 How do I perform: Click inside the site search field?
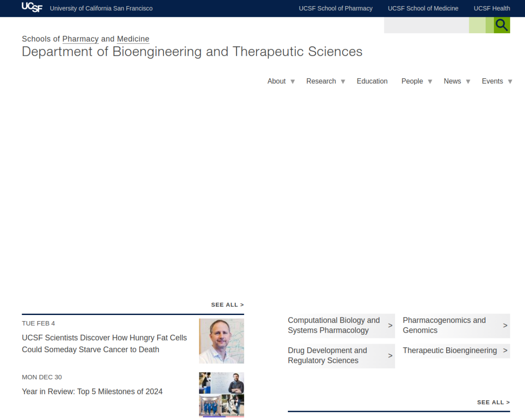coord(426,25)
